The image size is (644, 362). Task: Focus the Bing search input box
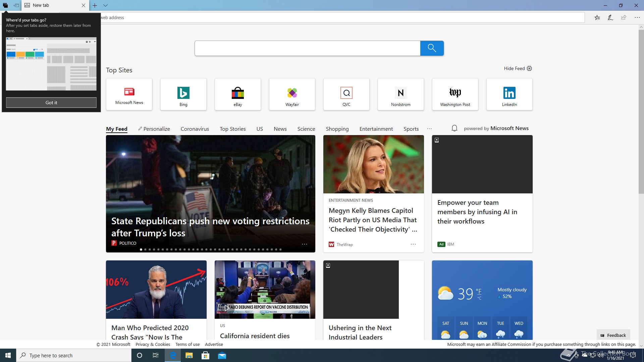tap(307, 48)
